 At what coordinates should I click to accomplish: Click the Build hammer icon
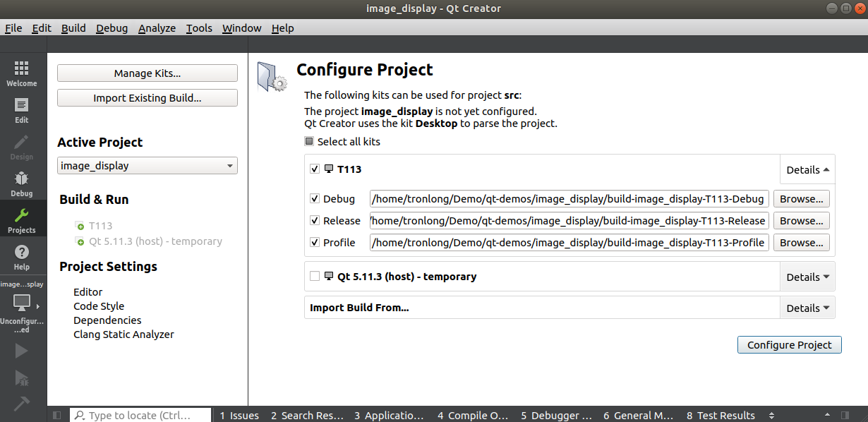(x=22, y=403)
